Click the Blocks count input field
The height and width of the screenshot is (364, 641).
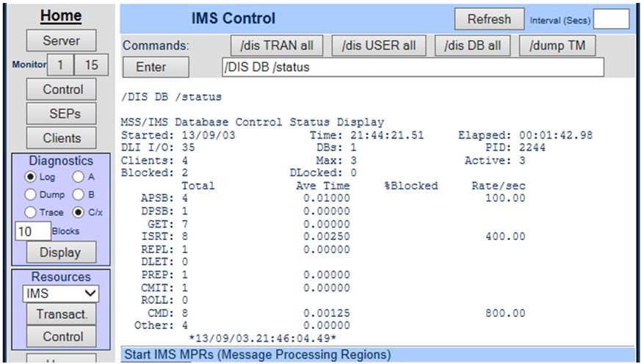click(32, 231)
